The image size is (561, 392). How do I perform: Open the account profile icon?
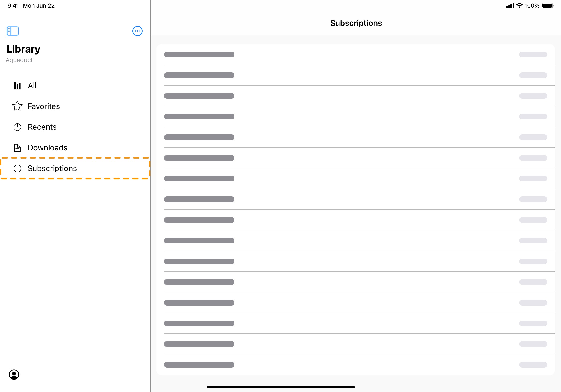click(14, 375)
